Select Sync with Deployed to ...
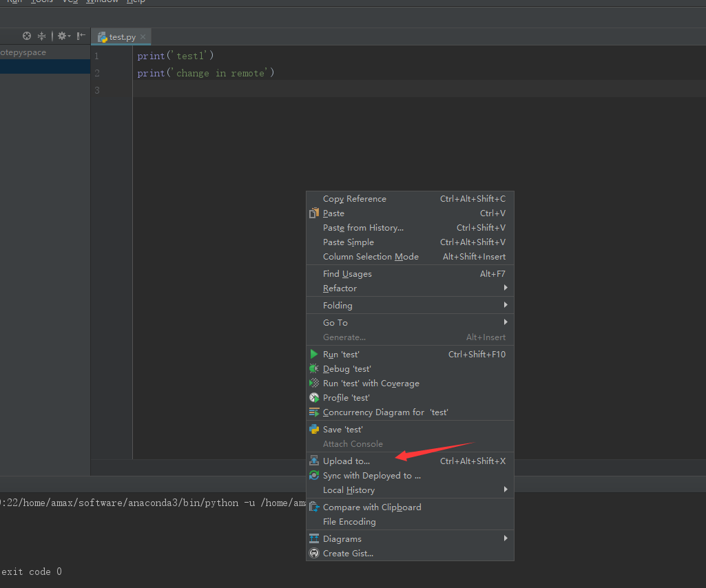 (x=371, y=476)
